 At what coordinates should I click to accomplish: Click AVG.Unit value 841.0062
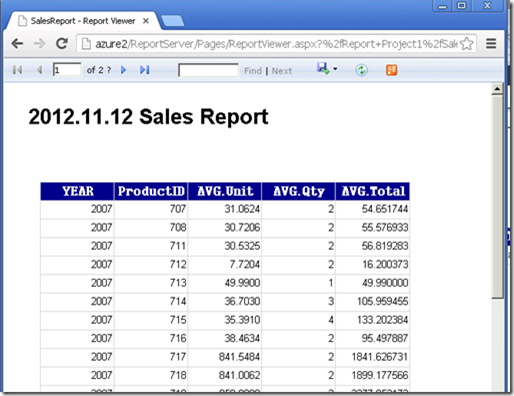point(239,376)
